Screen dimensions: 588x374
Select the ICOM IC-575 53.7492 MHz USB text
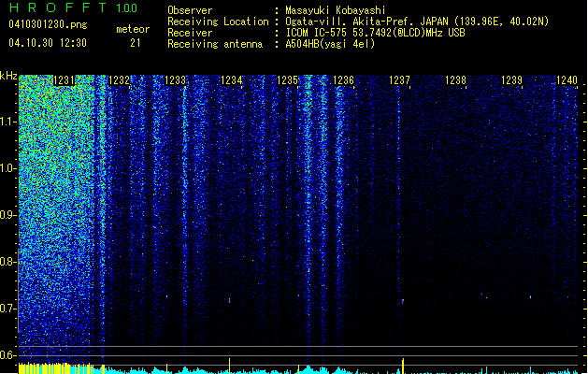(375, 33)
